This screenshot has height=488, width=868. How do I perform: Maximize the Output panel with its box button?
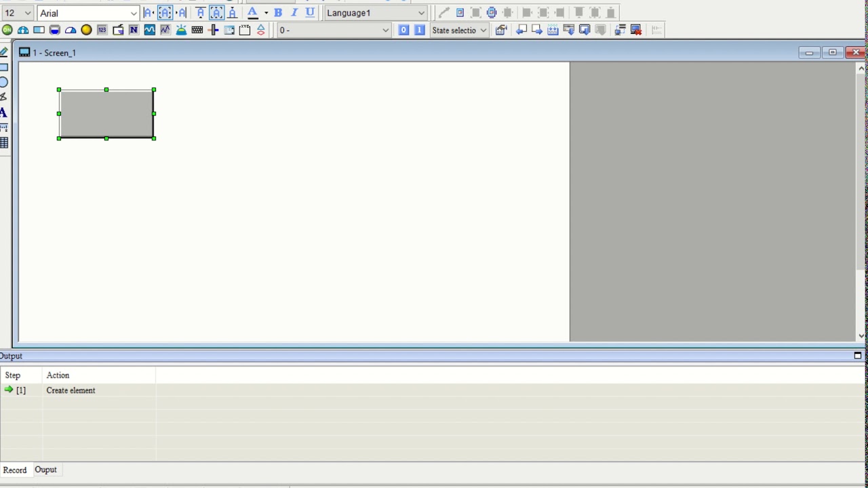pyautogui.click(x=858, y=355)
